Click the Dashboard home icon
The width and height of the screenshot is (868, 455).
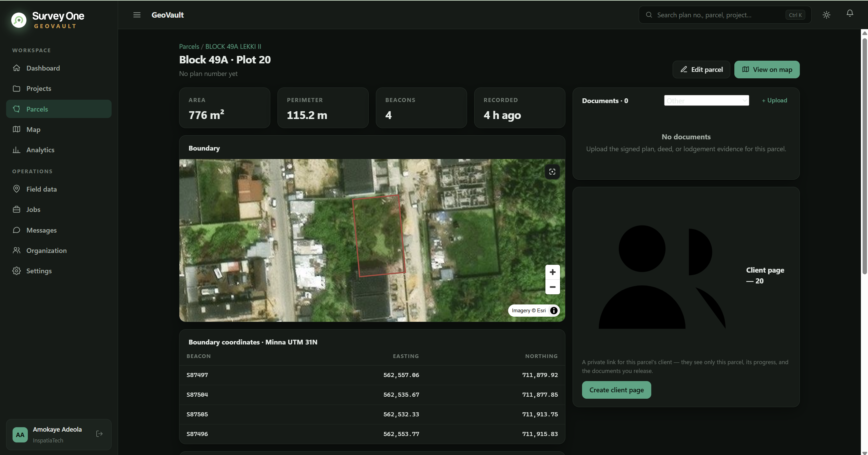[x=16, y=68]
